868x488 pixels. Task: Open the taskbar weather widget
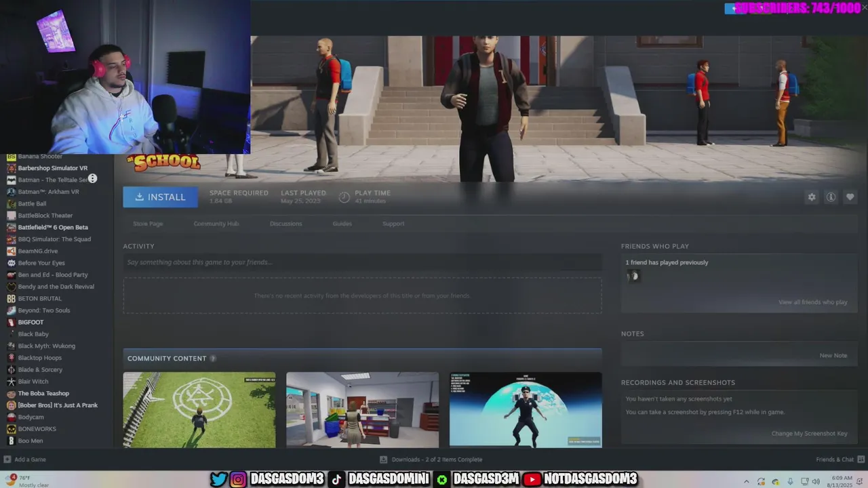[28, 481]
